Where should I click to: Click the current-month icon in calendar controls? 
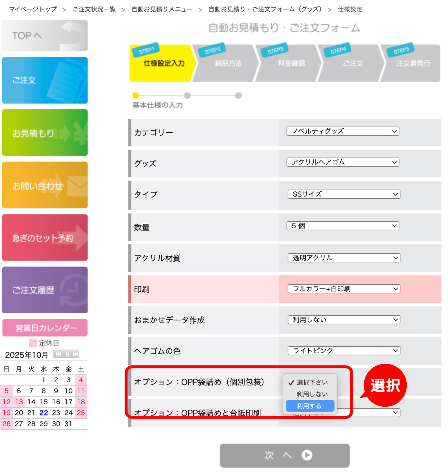tap(67, 354)
